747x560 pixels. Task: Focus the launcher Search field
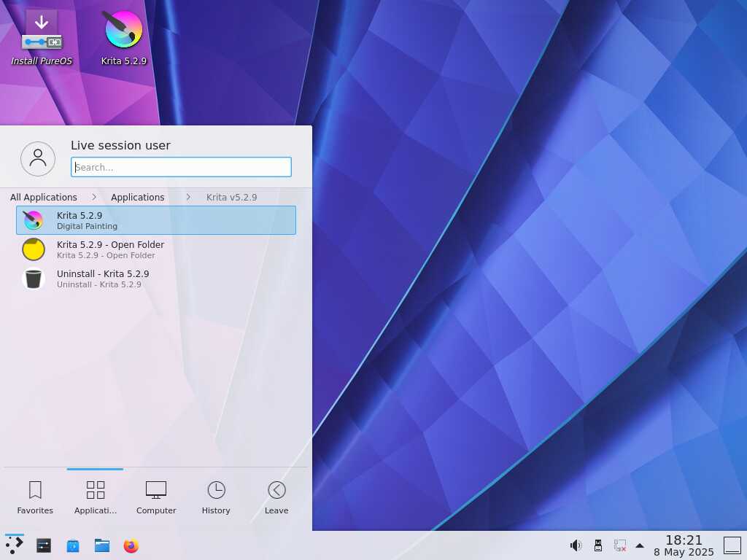tap(181, 167)
